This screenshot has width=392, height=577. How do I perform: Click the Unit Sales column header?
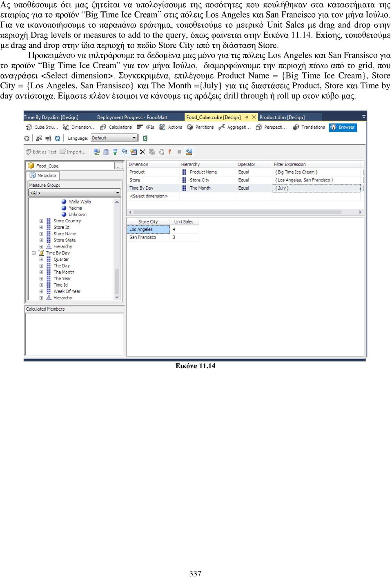pos(184,222)
